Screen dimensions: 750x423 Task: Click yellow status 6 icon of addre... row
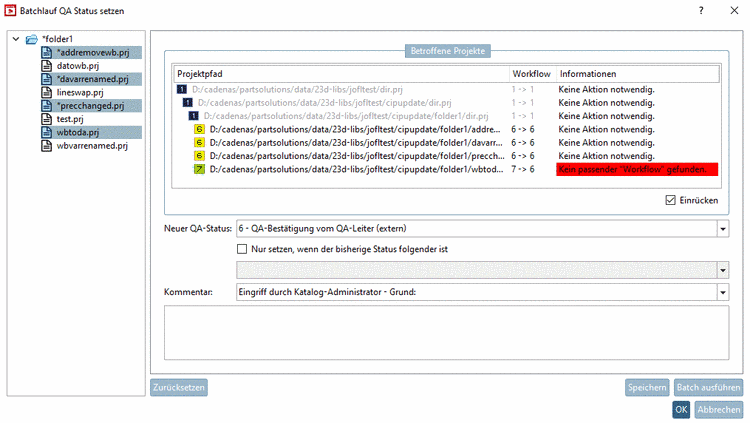click(199, 129)
